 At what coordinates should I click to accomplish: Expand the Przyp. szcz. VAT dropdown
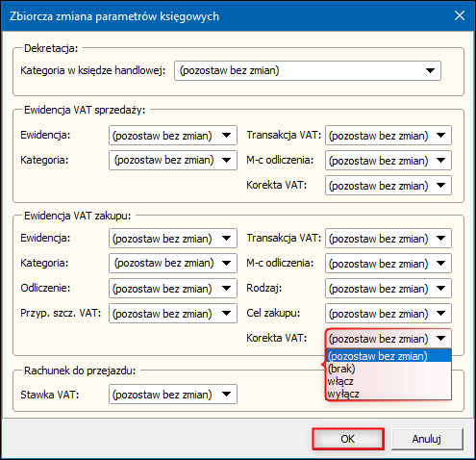pyautogui.click(x=173, y=313)
